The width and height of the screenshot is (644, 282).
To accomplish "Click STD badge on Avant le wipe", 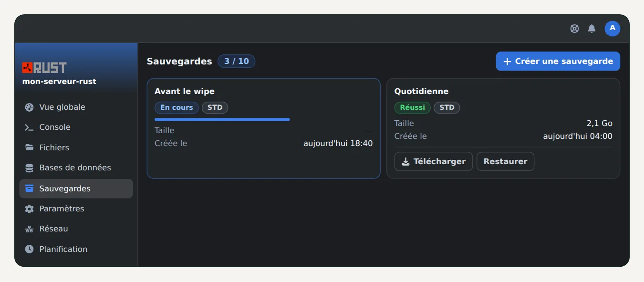I will click(x=215, y=107).
